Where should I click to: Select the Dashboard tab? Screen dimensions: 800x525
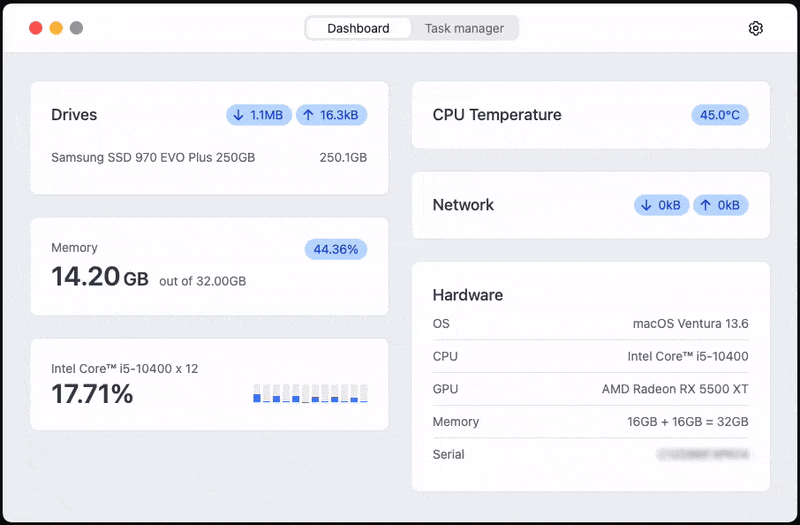coord(358,28)
